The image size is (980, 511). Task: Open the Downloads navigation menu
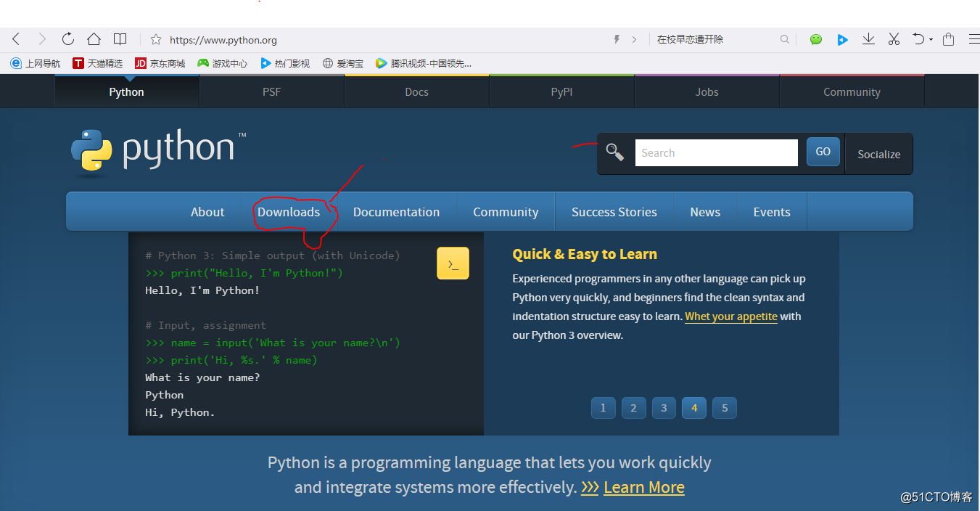pos(289,212)
